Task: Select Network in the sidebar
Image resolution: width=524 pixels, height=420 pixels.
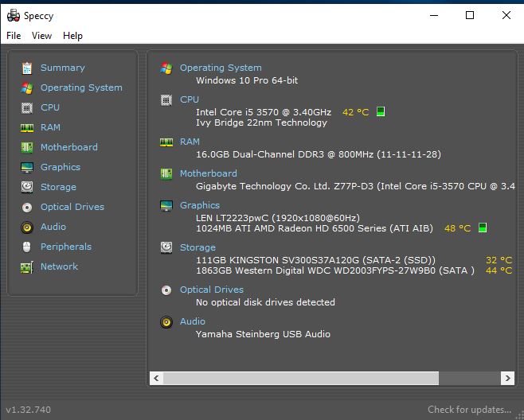Action: pyautogui.click(x=59, y=266)
